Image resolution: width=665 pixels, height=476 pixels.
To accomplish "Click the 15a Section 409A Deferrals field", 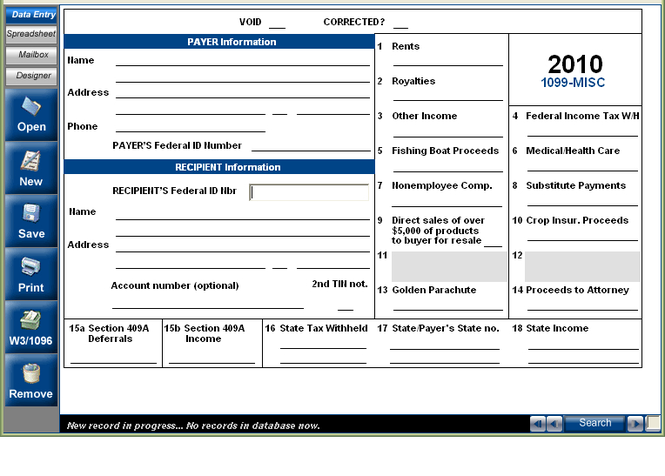I will tap(113, 358).
